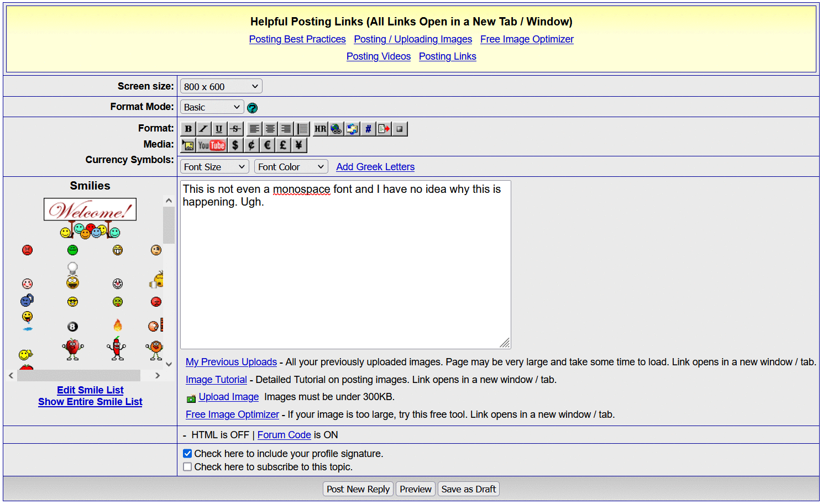Open the Posting Best Practices link

(x=297, y=39)
